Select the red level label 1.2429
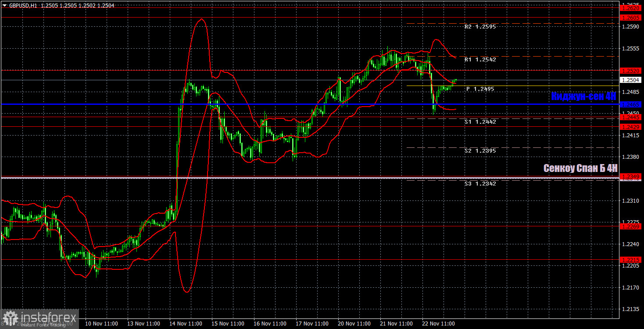This screenshot has width=644, height=329. (631, 127)
